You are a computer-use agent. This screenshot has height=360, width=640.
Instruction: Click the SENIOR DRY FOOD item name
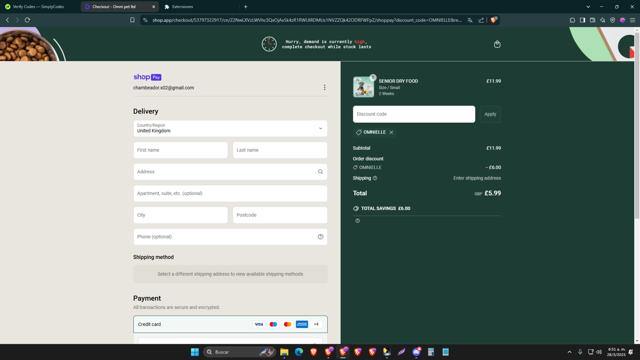point(398,81)
